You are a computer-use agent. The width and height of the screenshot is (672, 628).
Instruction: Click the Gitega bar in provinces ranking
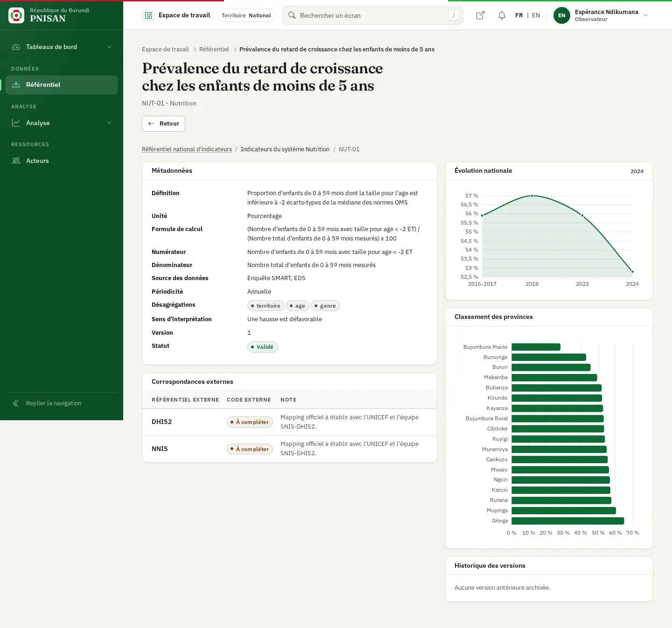[568, 521]
